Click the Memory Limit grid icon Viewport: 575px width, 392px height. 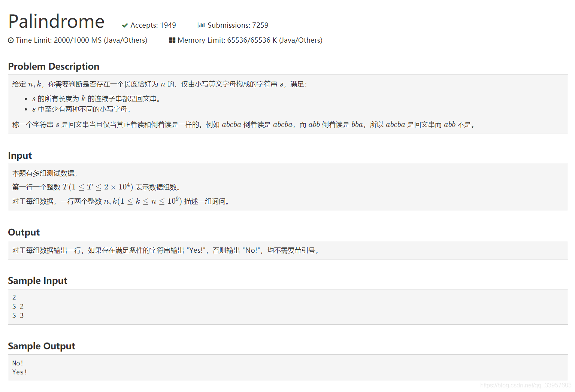[x=172, y=40]
